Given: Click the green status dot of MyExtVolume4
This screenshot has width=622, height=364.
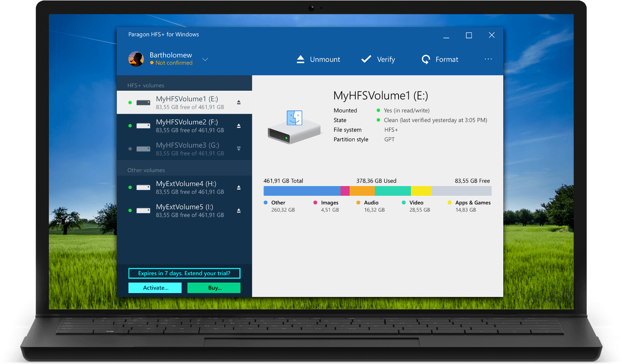Looking at the screenshot, I should pyautogui.click(x=130, y=187).
